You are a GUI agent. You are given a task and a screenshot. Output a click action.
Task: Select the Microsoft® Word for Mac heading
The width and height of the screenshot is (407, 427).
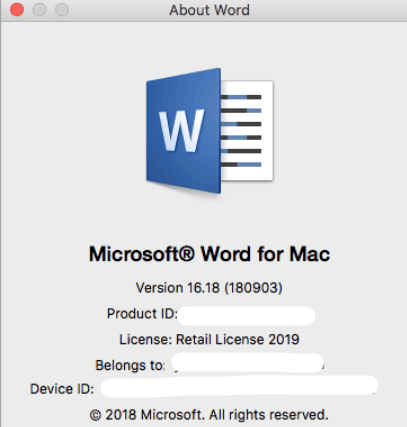(209, 254)
